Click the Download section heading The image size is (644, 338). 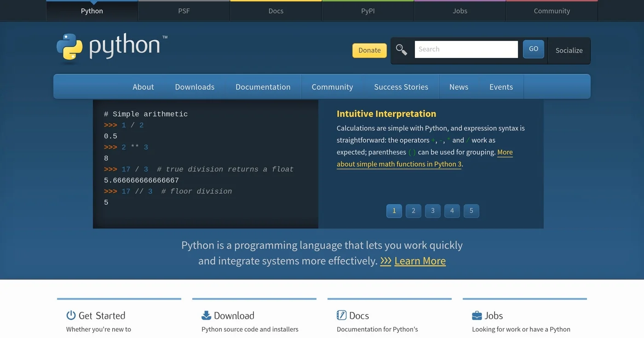(234, 315)
